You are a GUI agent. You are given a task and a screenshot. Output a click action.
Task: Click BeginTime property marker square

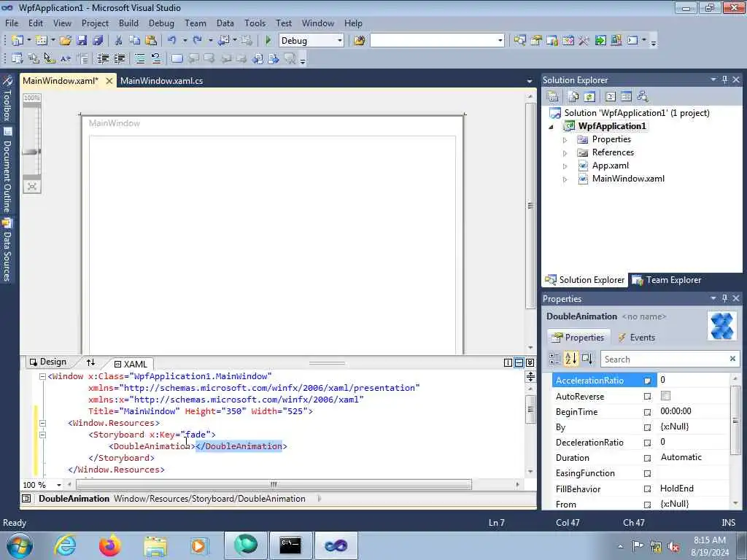pos(648,412)
